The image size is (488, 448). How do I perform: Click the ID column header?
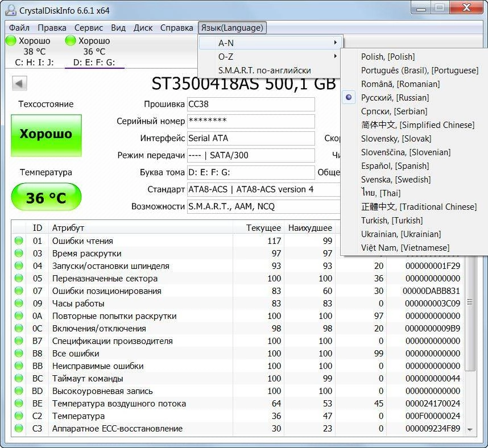pos(38,228)
